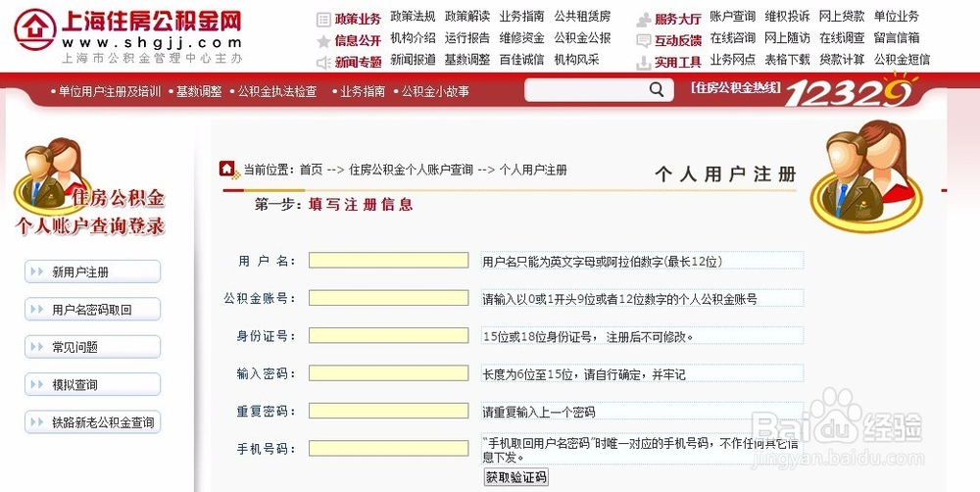Open 模拟查询 in the sidebar
This screenshot has height=492, width=980.
(92, 384)
